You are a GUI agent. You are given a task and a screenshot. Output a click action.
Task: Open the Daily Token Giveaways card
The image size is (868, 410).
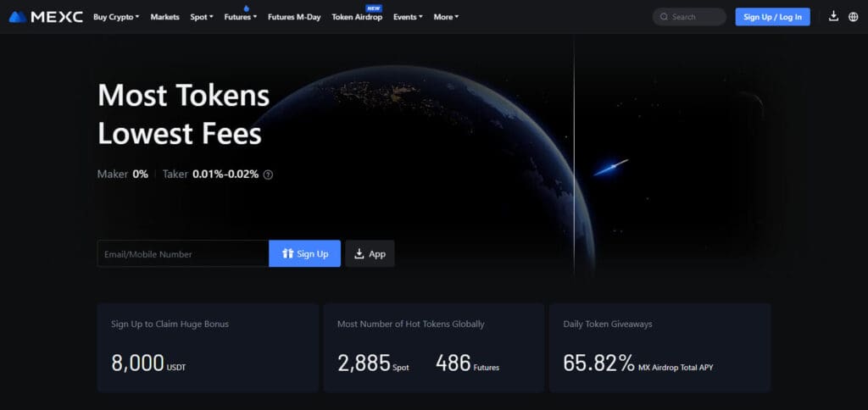click(659, 347)
